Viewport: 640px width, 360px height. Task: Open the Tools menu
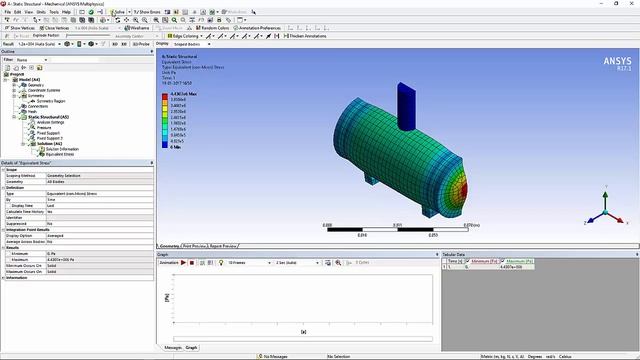coord(53,12)
